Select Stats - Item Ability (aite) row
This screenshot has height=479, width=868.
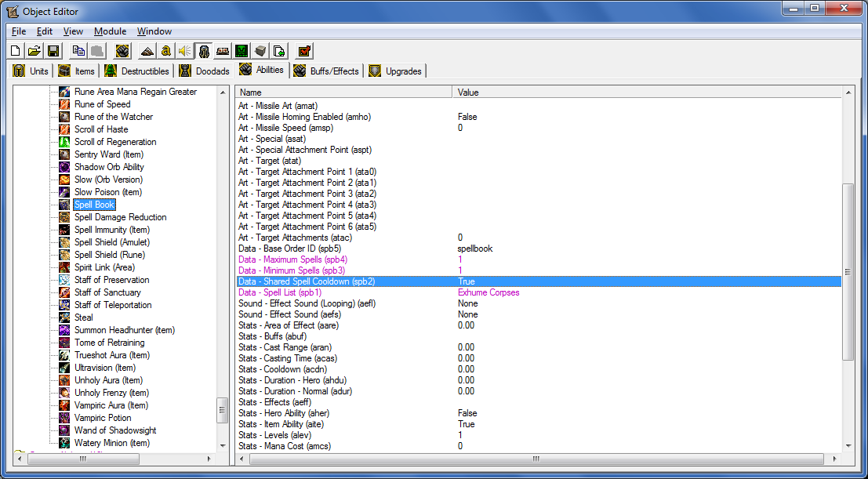[x=538, y=424]
